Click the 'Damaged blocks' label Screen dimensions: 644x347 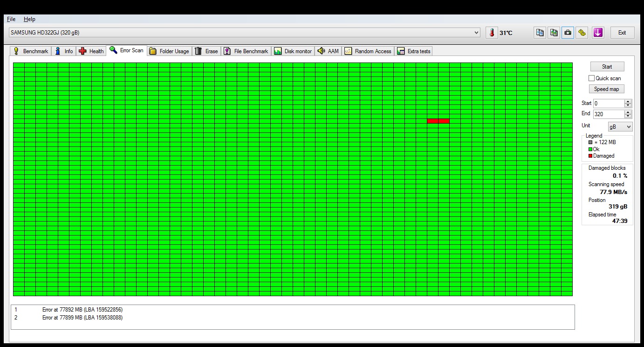coord(607,168)
